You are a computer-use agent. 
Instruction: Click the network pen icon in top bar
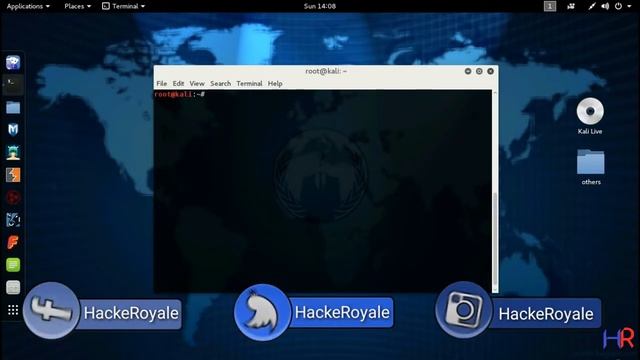coord(591,6)
